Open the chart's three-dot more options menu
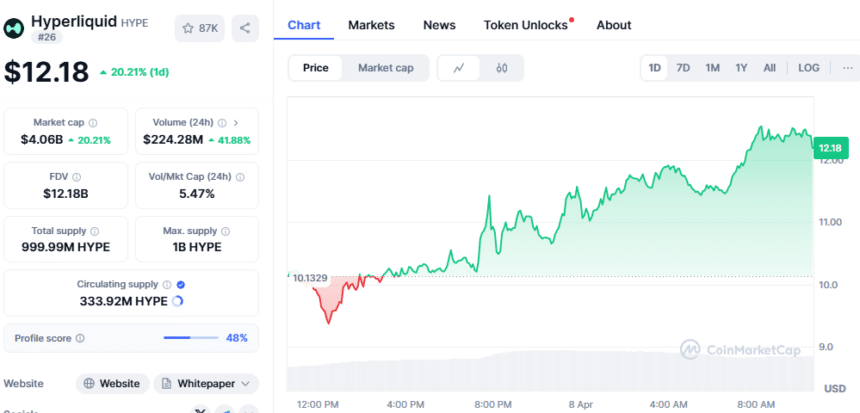The width and height of the screenshot is (860, 413). tap(846, 68)
